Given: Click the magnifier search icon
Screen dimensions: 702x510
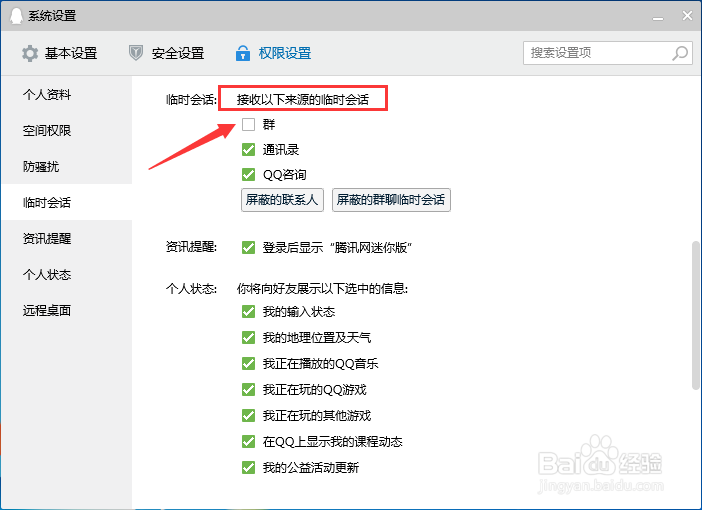Looking at the screenshot, I should pyautogui.click(x=680, y=53).
